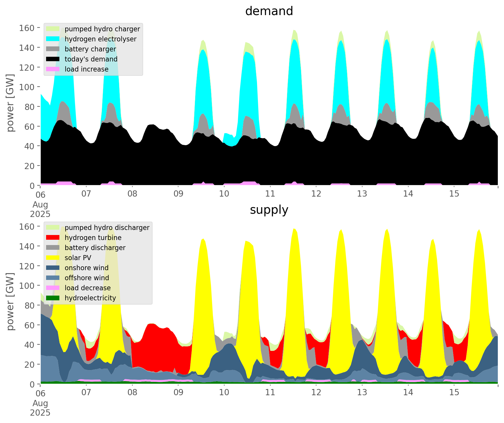Click the 09 date tick on demand chart

[x=178, y=194]
